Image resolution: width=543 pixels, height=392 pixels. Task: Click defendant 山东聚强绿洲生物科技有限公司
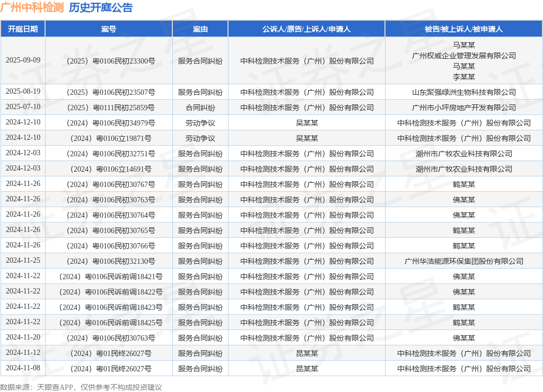(x=463, y=92)
